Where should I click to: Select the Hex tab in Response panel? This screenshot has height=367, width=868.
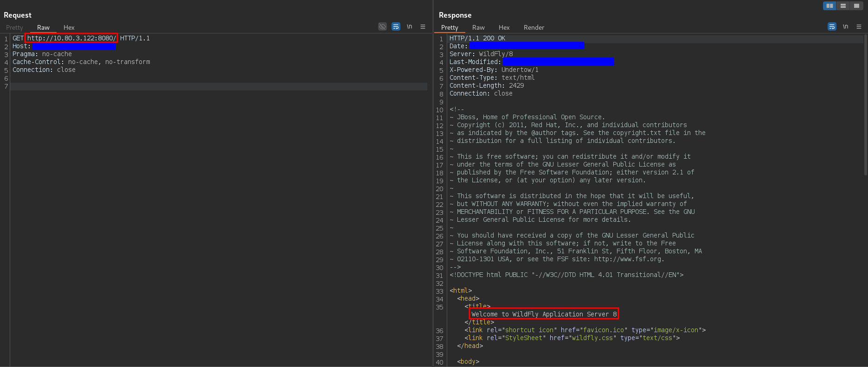[x=504, y=27]
